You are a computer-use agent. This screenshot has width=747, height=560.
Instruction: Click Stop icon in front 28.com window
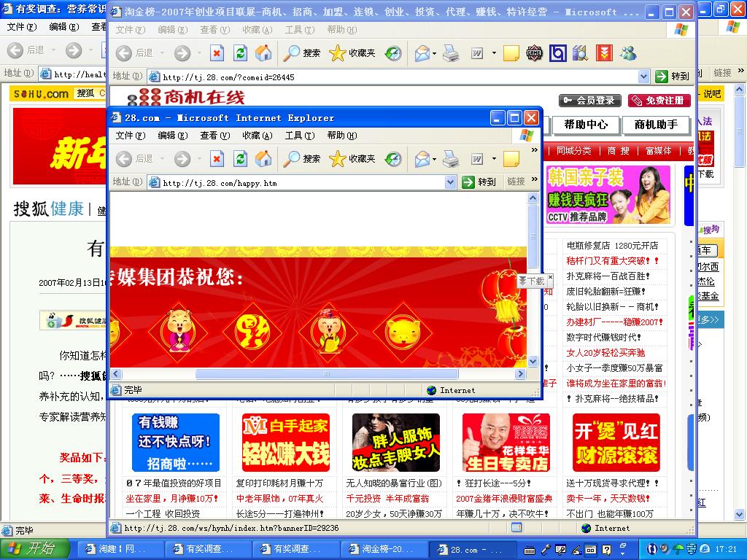click(217, 158)
